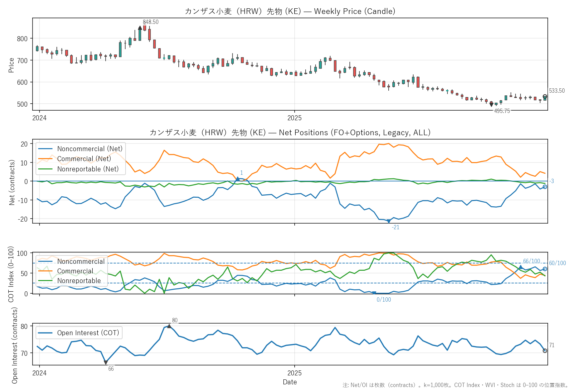This screenshot has height=392, width=574.
Task: Click the latest Open Interest circle at 71
Action: [x=545, y=351]
